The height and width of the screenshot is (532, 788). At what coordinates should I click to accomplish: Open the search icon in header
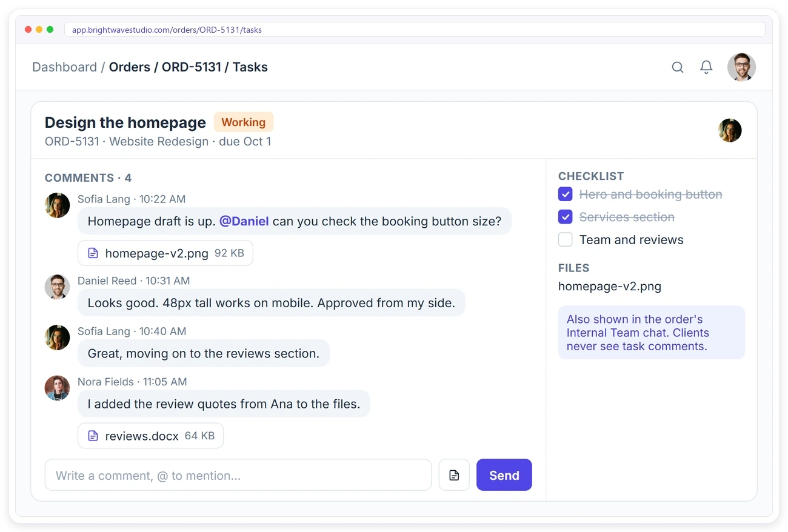coord(678,67)
